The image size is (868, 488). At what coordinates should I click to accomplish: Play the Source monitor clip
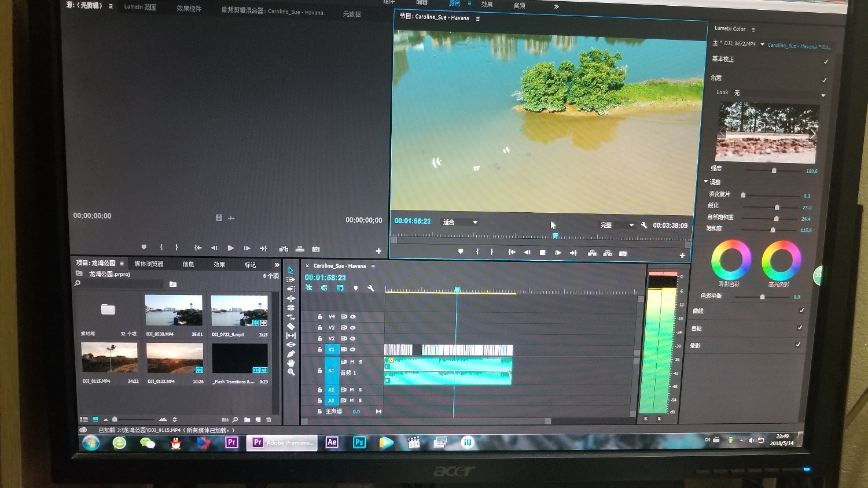(x=230, y=248)
